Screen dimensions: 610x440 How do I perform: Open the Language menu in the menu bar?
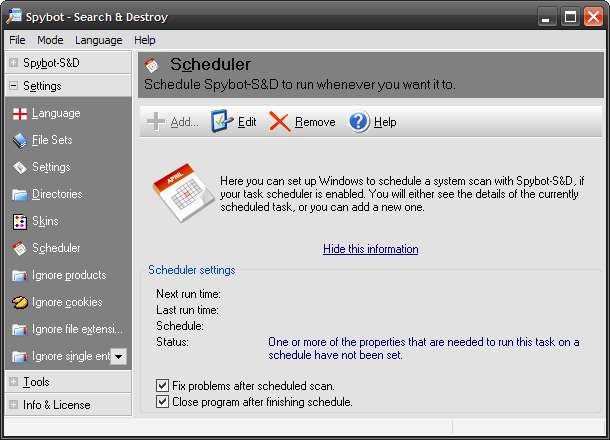point(98,40)
